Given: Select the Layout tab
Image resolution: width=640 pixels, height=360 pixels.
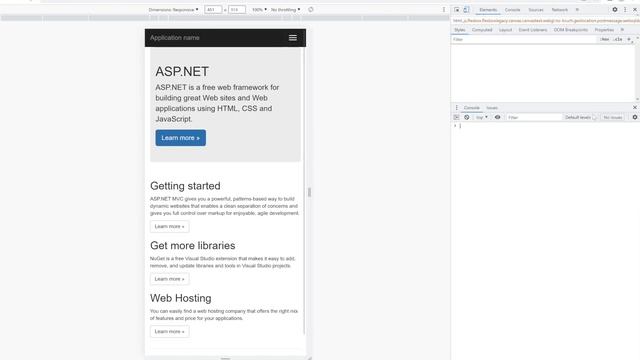Looking at the screenshot, I should click(505, 30).
